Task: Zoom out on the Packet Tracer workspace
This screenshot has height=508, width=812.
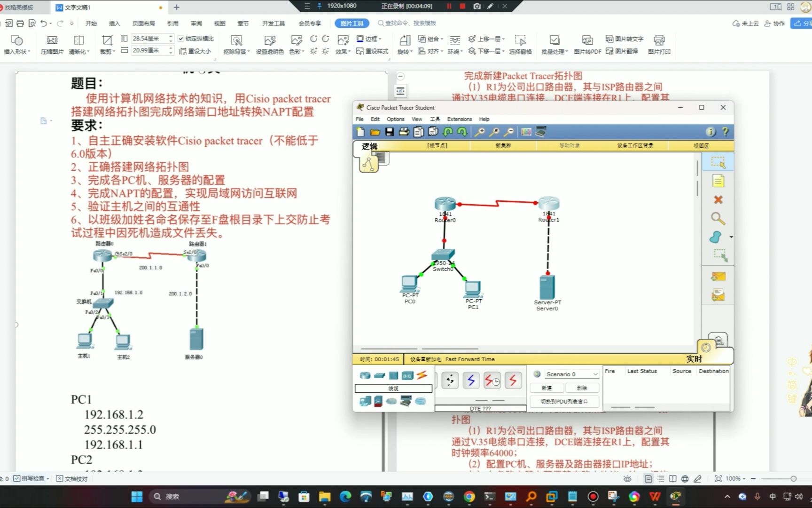Action: (509, 132)
